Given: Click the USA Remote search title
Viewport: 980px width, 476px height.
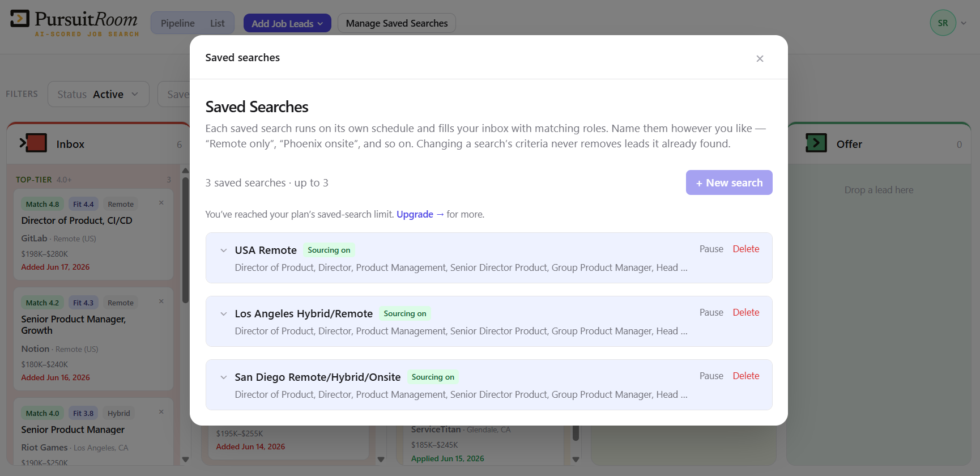Looking at the screenshot, I should [266, 250].
